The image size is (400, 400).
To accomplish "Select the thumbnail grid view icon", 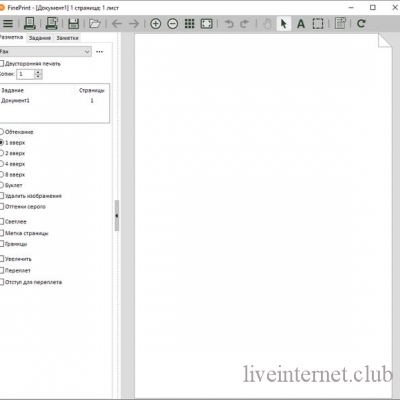I will (189, 24).
